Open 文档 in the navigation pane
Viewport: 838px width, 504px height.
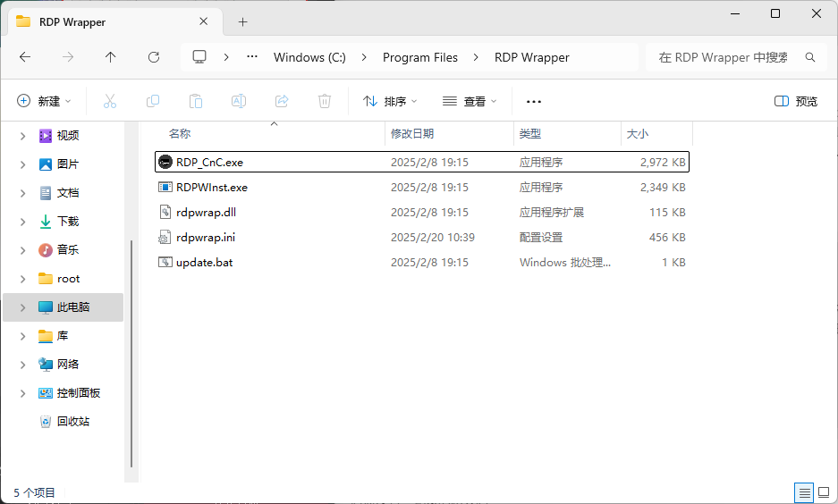coord(68,193)
